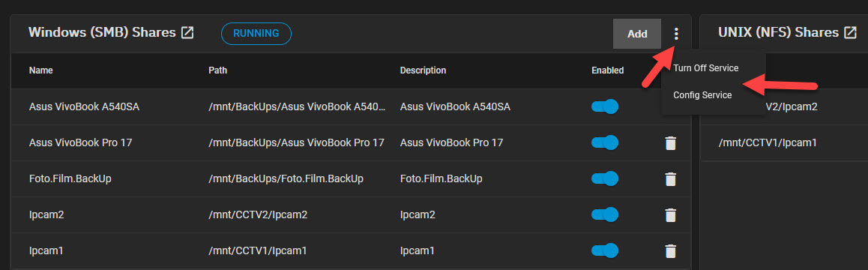868x270 pixels.
Task: Toggle off the Asus VivoBook Pro 17 share
Action: click(604, 142)
